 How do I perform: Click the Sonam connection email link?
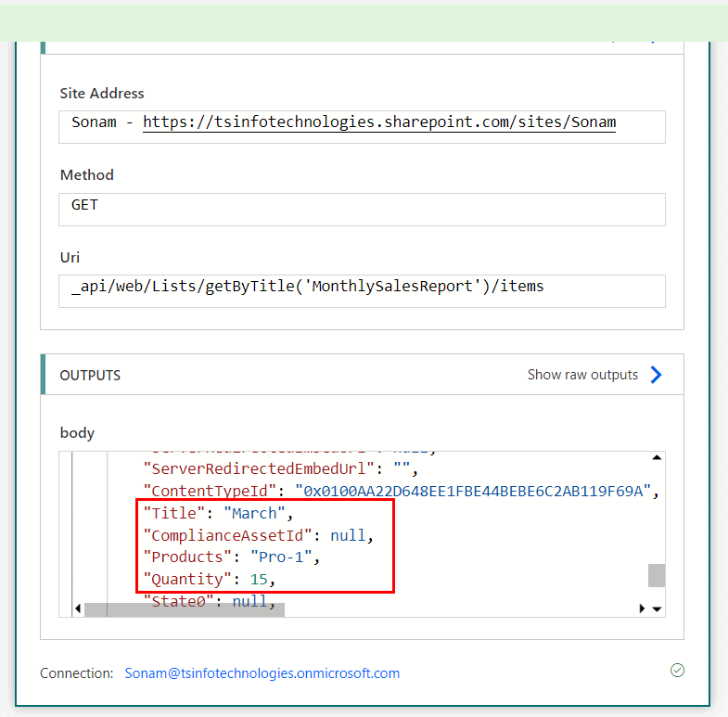(262, 672)
